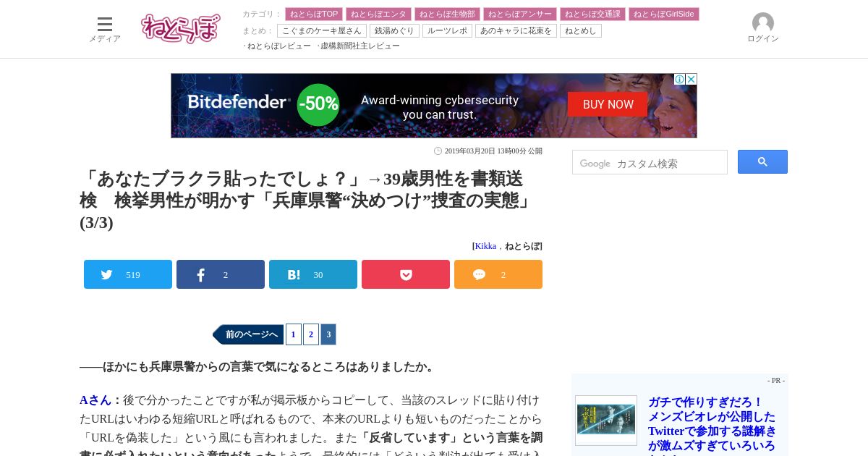
Task: Bookmark on Hatena B! button
Action: (x=313, y=274)
